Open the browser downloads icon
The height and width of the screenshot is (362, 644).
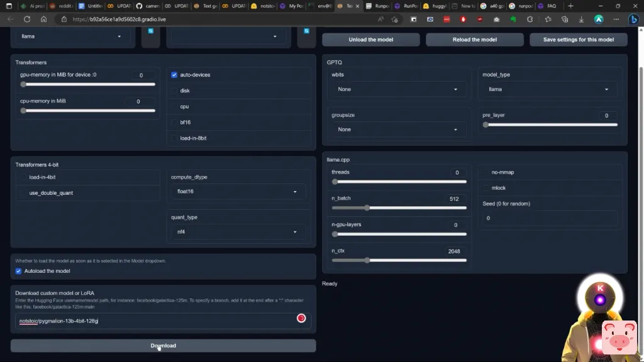[x=580, y=19]
